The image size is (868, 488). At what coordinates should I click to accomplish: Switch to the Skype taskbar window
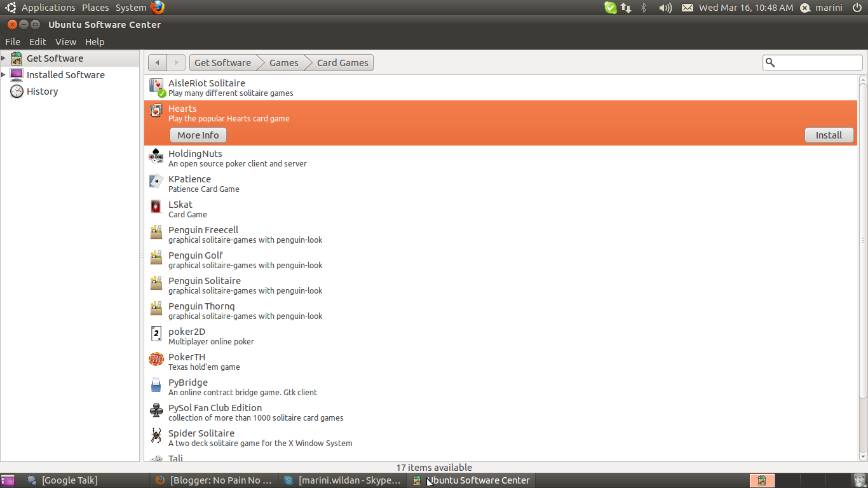tap(342, 480)
